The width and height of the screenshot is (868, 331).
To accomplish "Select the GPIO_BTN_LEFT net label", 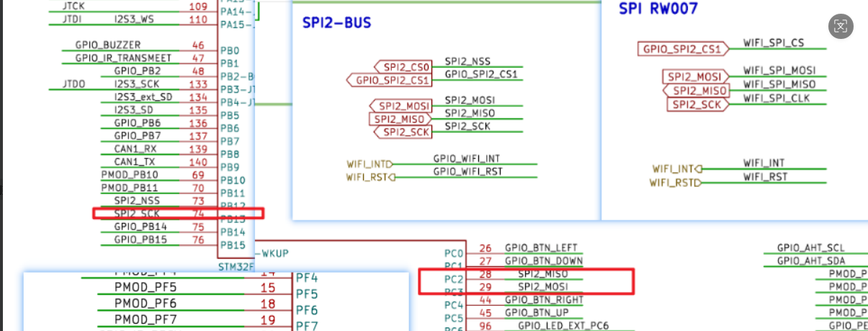I will click(x=541, y=248).
